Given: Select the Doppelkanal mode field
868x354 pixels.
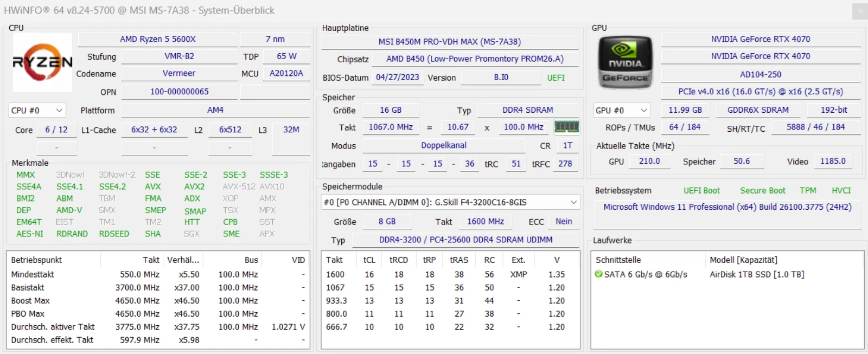Looking at the screenshot, I should 444,146.
